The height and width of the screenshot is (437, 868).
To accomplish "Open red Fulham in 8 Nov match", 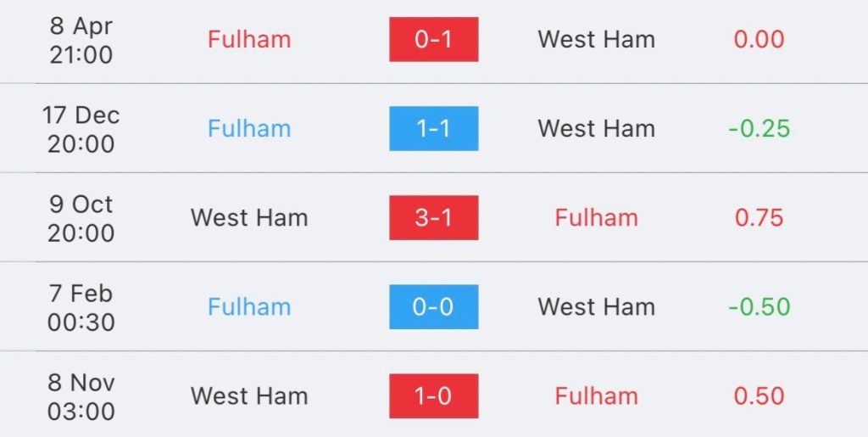I will tap(596, 396).
